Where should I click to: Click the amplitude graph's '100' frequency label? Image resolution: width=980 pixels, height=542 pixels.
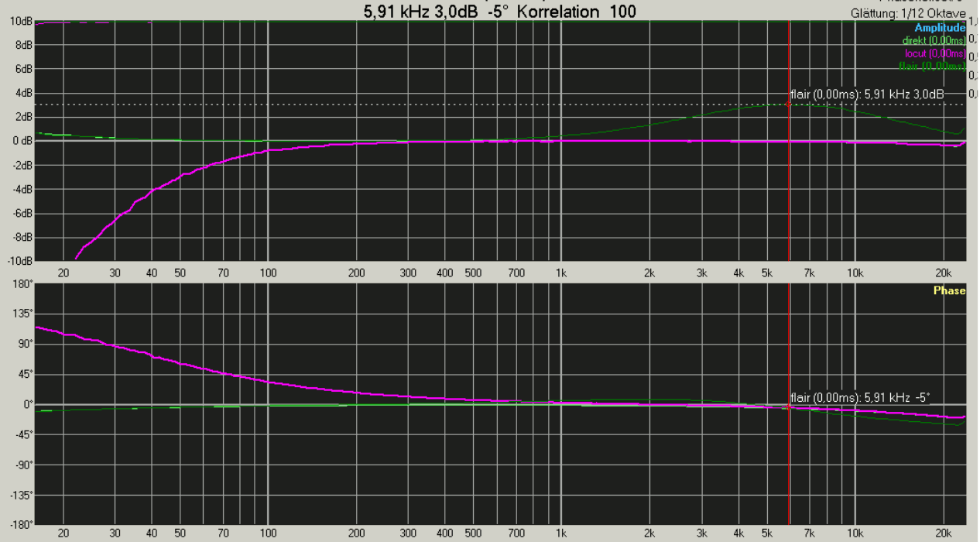(x=268, y=273)
